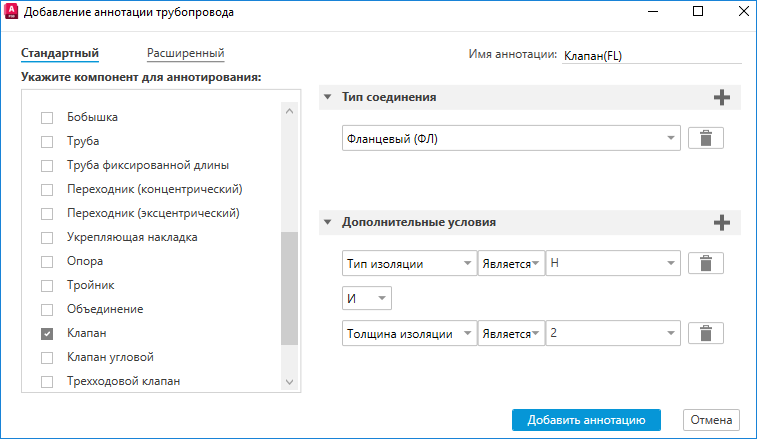Click the plus icon beside Тип соединения

tap(722, 97)
